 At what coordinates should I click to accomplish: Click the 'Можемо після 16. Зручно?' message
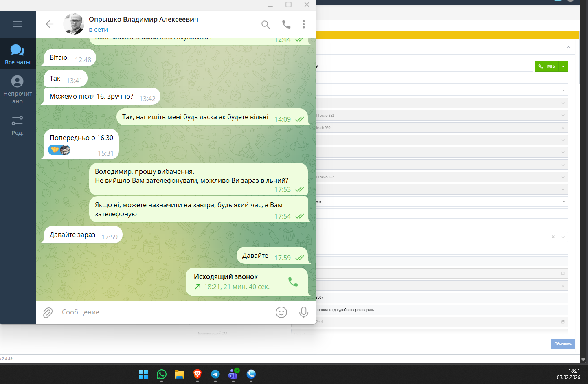pyautogui.click(x=102, y=97)
